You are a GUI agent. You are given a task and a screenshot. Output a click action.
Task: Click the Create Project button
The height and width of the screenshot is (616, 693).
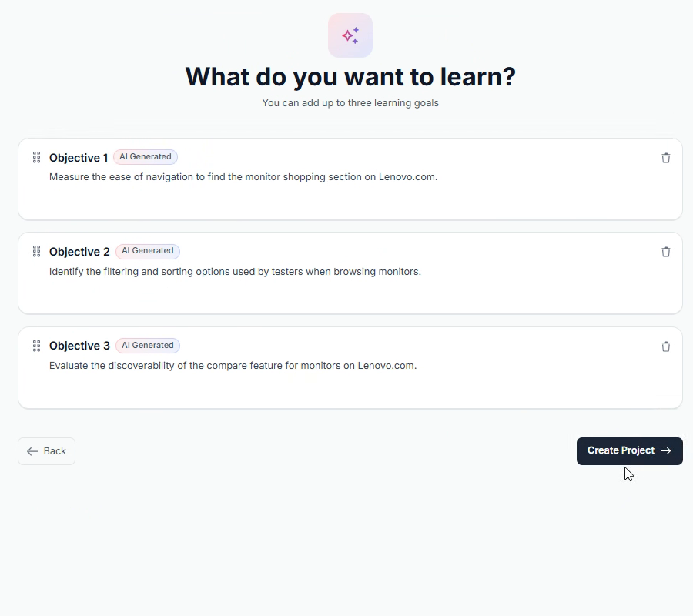tap(629, 450)
